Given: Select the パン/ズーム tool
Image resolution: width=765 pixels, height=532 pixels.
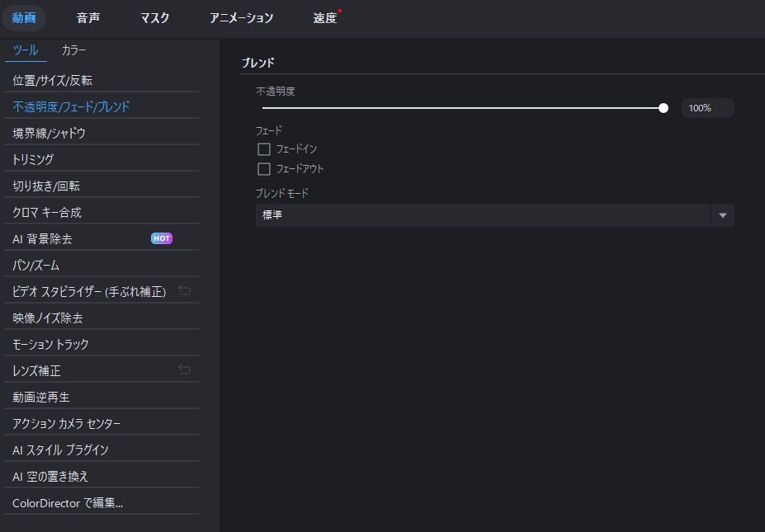Looking at the screenshot, I should (x=37, y=264).
